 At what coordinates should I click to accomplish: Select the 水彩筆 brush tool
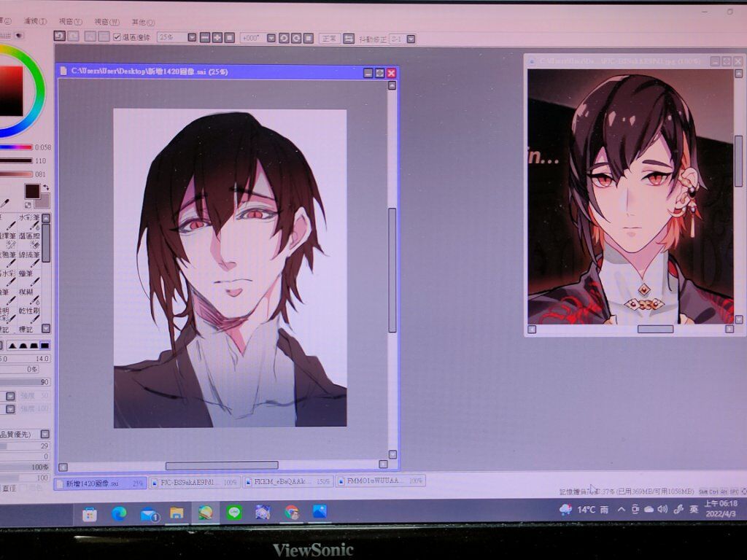[28, 221]
